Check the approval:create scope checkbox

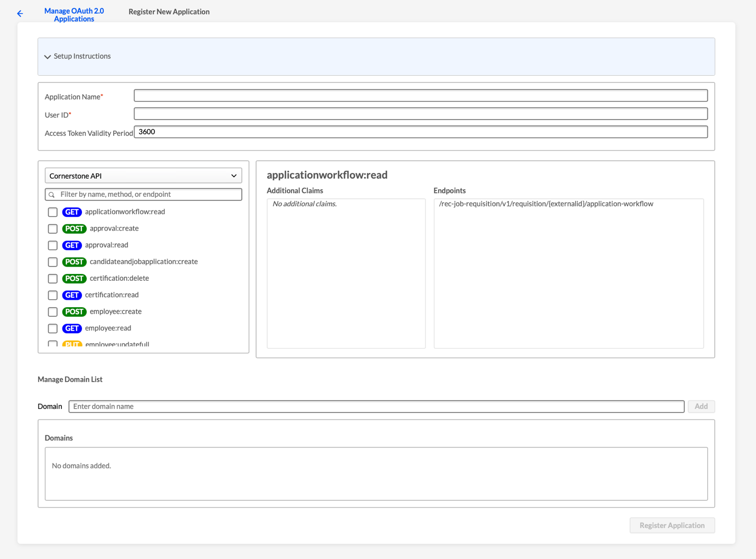click(53, 228)
